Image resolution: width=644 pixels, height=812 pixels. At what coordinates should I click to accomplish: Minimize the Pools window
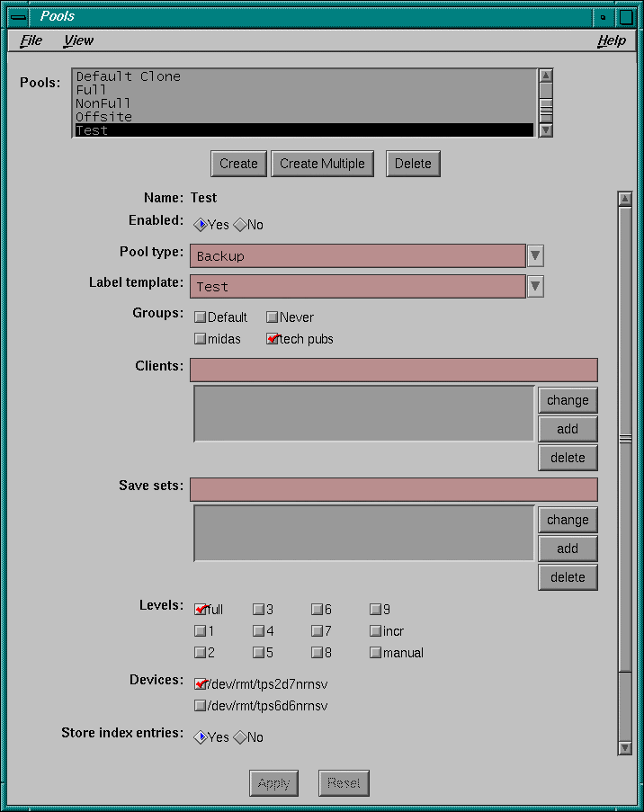click(603, 17)
